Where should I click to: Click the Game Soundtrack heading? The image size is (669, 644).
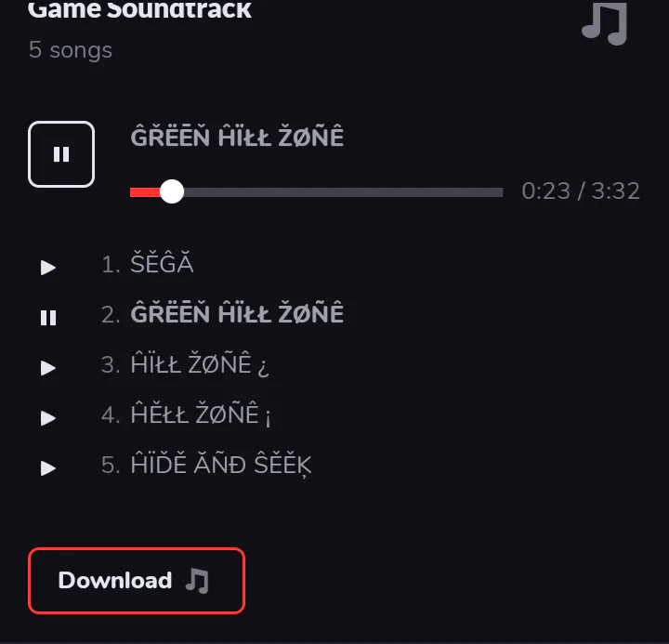click(140, 9)
